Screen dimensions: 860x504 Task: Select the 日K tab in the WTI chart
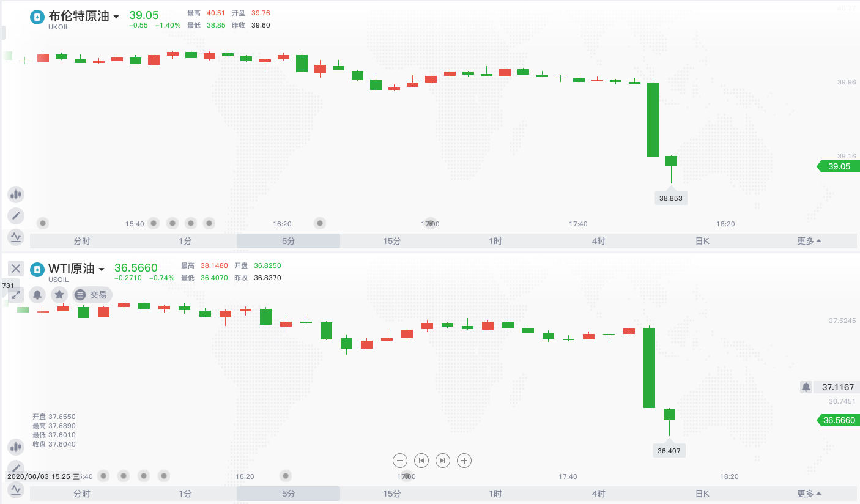(x=702, y=494)
